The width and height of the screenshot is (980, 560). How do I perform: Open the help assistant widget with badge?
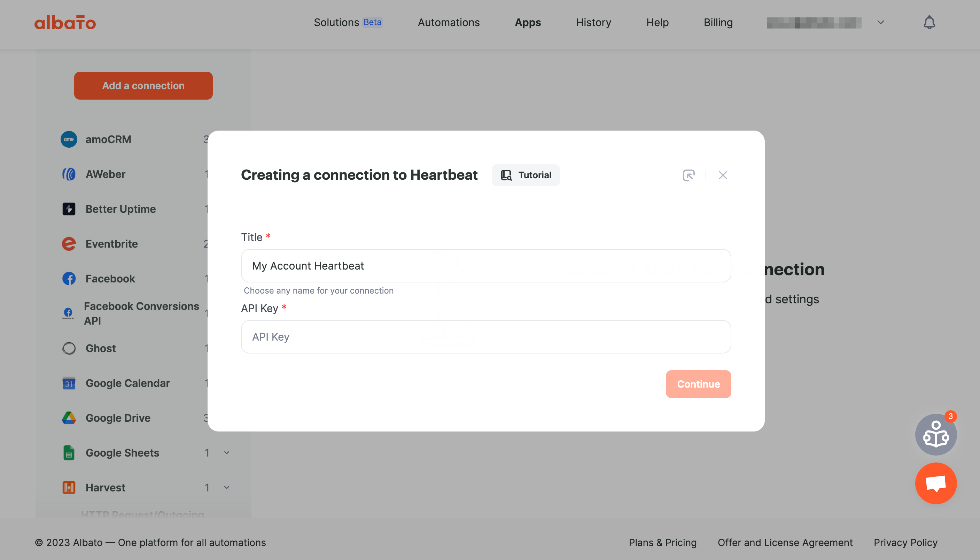pos(935,434)
